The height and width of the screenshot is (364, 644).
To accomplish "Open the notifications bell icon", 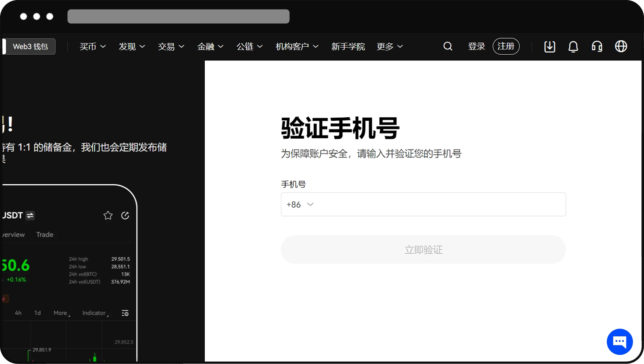I will tap(573, 46).
